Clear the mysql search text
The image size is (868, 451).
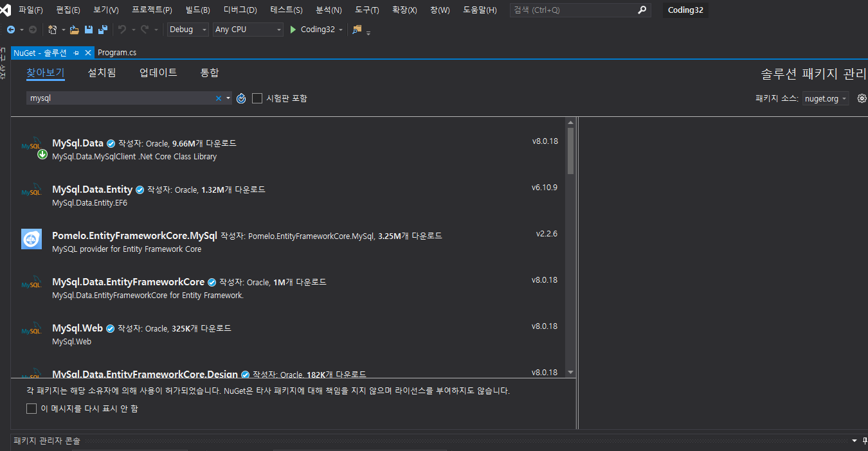pyautogui.click(x=219, y=98)
